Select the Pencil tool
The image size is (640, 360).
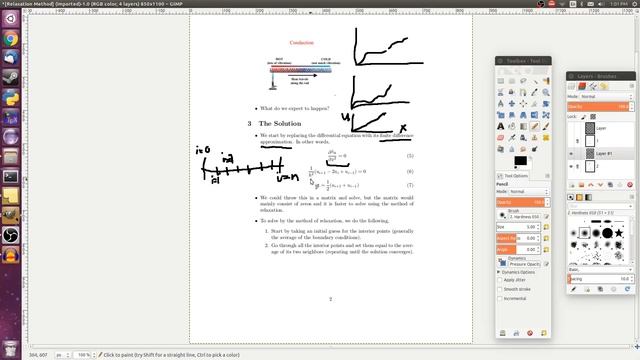(x=535, y=127)
